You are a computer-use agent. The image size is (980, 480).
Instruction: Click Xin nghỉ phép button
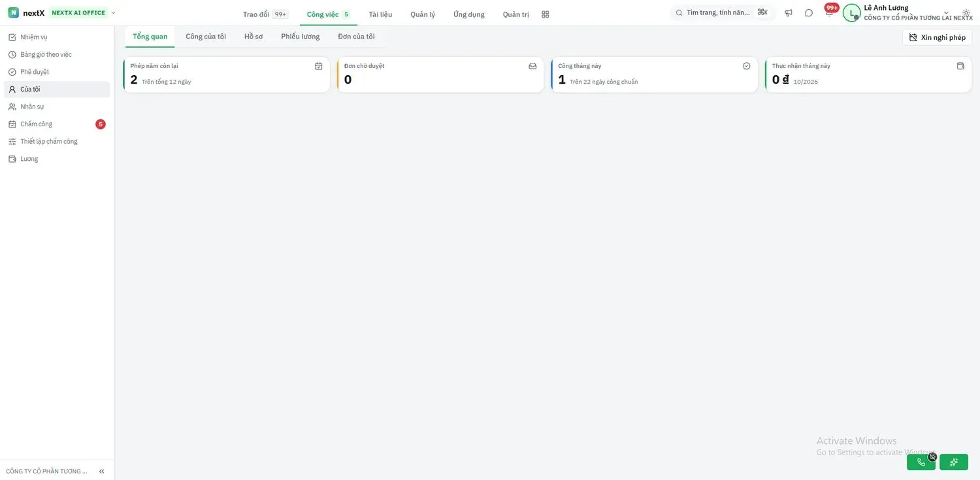tap(937, 37)
